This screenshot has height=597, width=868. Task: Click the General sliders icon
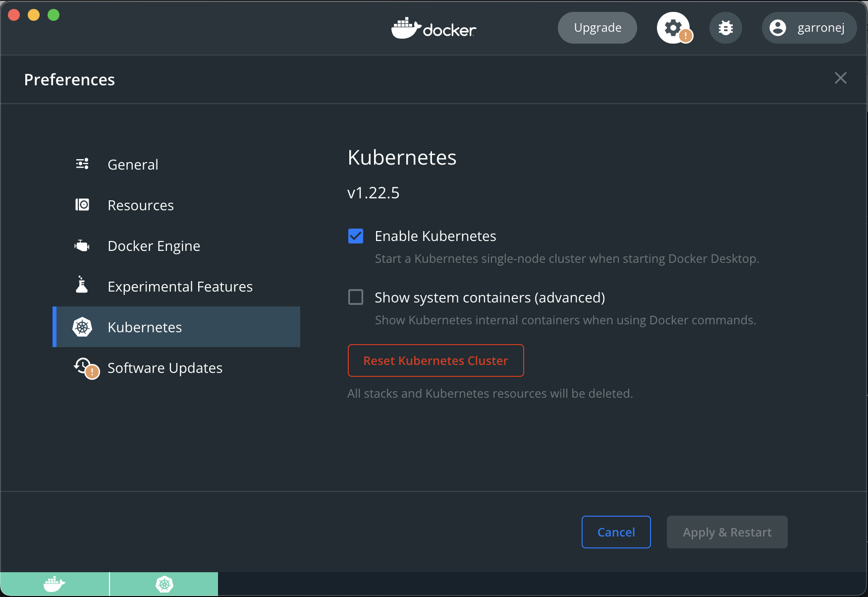click(82, 164)
